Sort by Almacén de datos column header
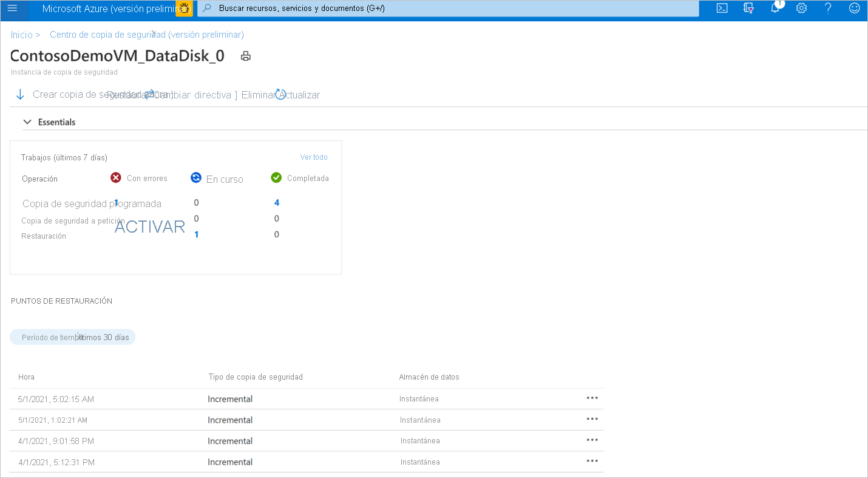This screenshot has height=478, width=868. coord(429,377)
